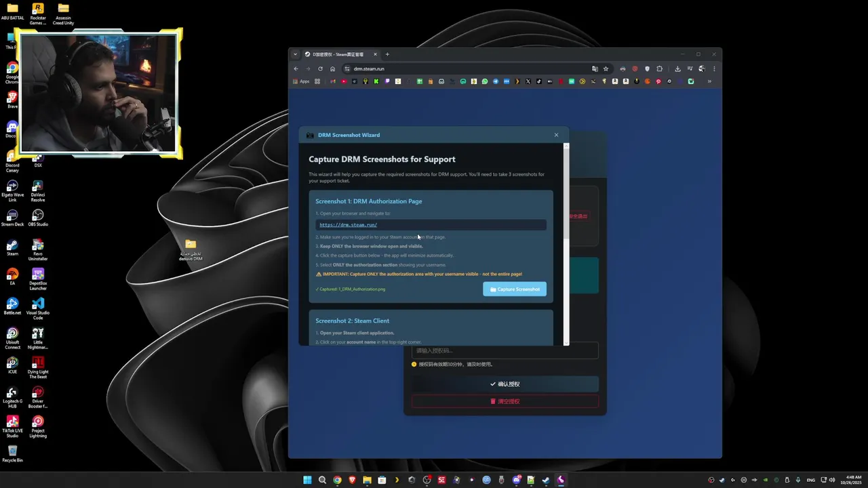Launch Ubisoft Connect shortcut

tap(12, 339)
